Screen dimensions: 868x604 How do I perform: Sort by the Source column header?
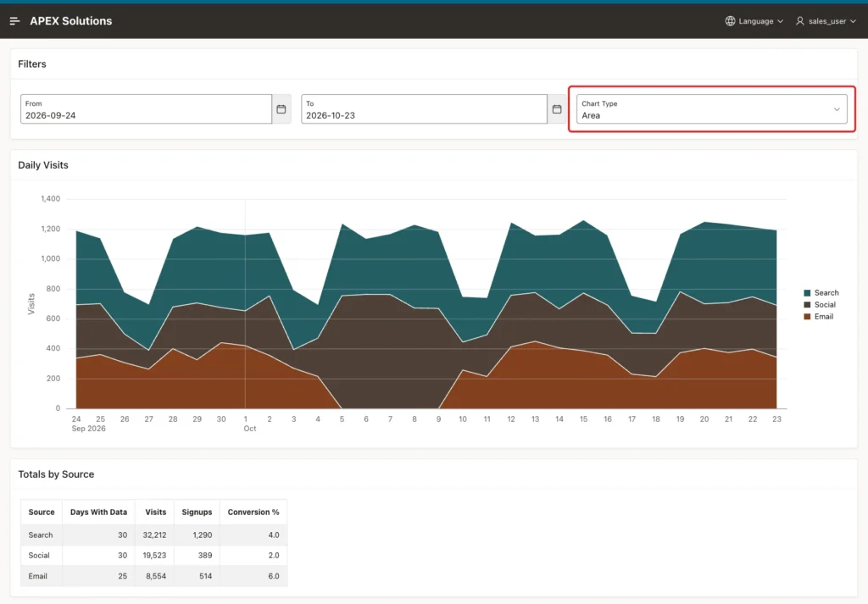(x=42, y=513)
